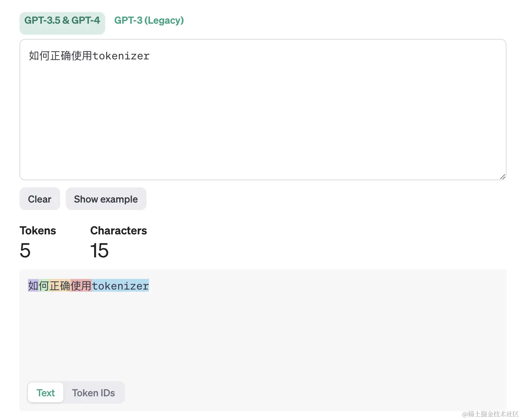Click the Characters count value 15

click(99, 251)
